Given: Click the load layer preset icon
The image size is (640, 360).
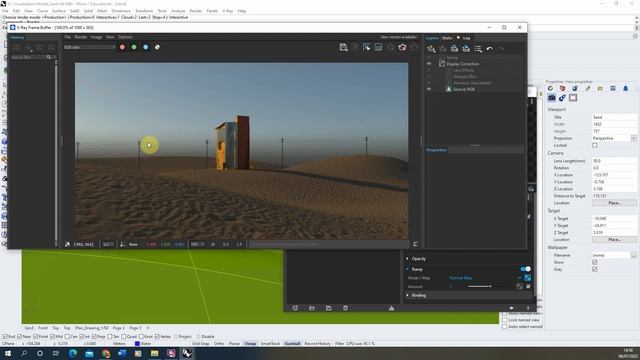Looking at the screenshot, I should click(x=466, y=49).
